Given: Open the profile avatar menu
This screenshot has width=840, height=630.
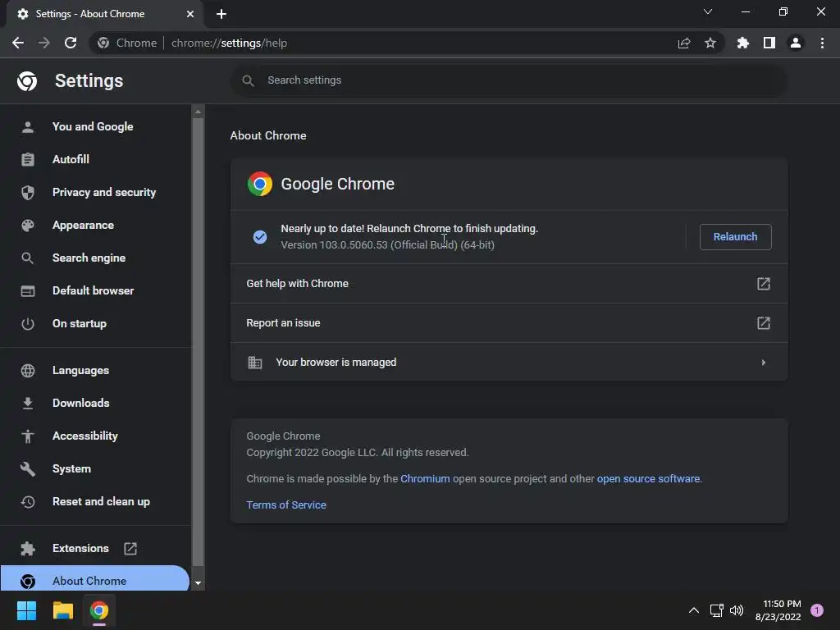Looking at the screenshot, I should pyautogui.click(x=796, y=43).
